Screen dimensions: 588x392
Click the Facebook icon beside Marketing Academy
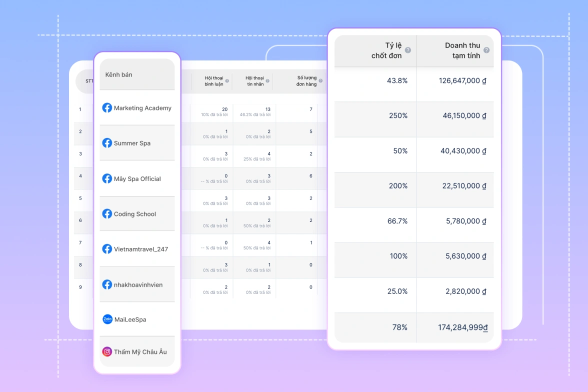tap(107, 108)
